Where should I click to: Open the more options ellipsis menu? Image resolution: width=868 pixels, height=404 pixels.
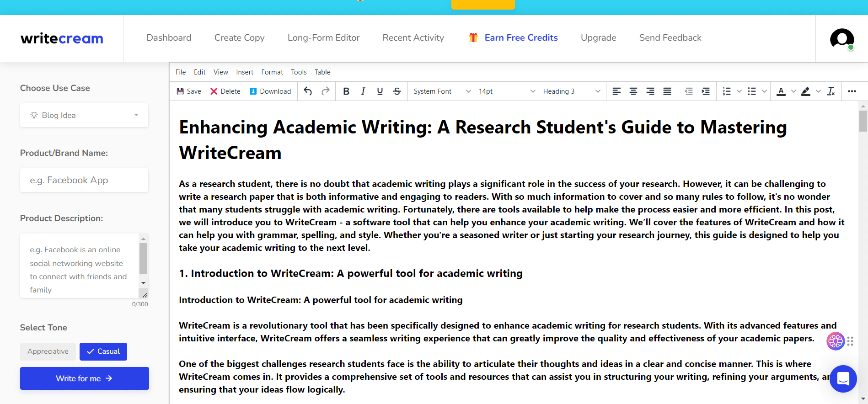pos(852,91)
